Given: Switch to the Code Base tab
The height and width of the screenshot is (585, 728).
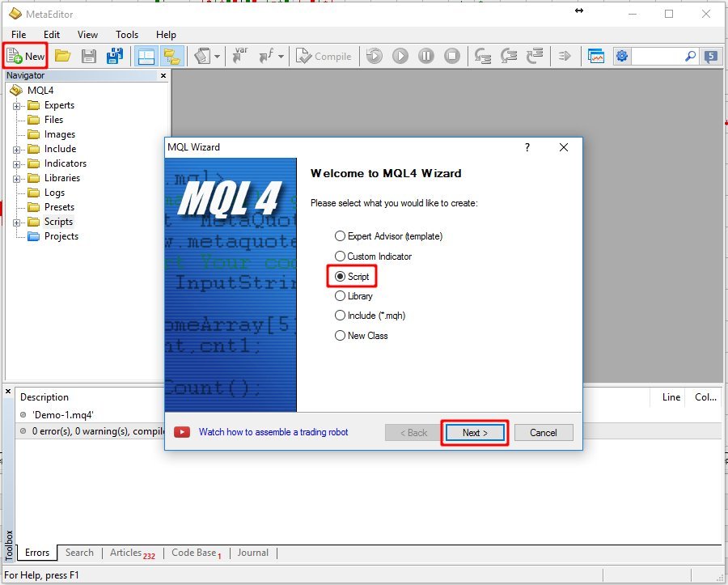Looking at the screenshot, I should (x=197, y=553).
